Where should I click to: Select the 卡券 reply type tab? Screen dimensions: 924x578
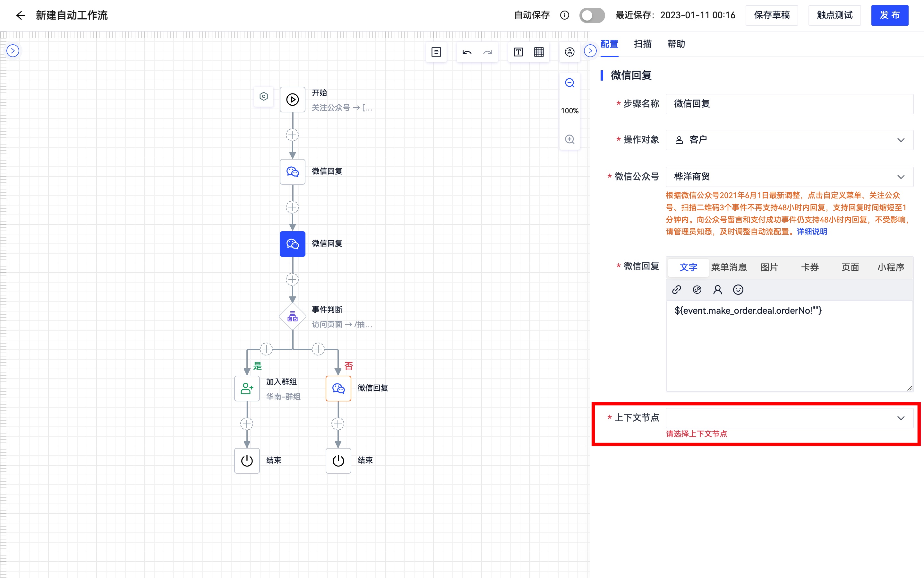tap(809, 267)
